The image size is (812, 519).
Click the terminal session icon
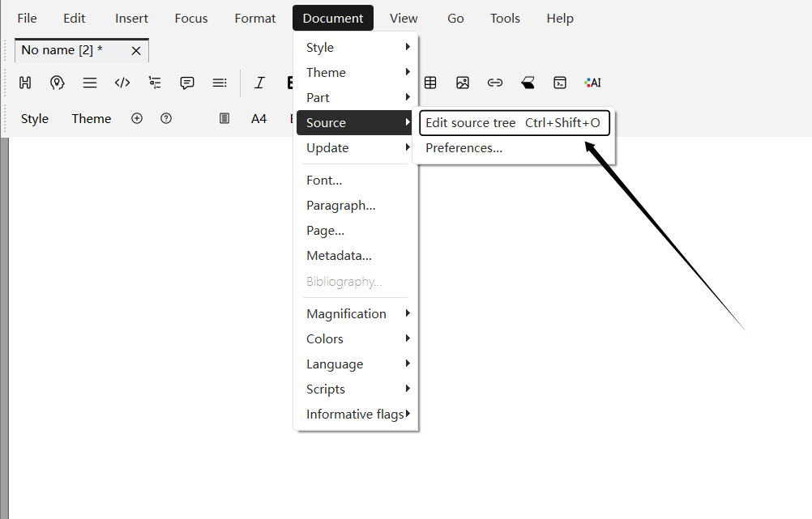pos(560,83)
